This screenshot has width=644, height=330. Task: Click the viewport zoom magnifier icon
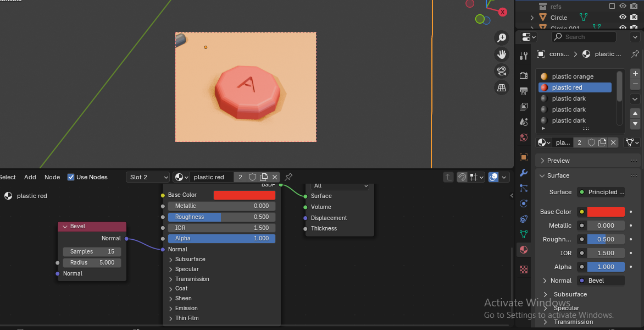pos(502,37)
